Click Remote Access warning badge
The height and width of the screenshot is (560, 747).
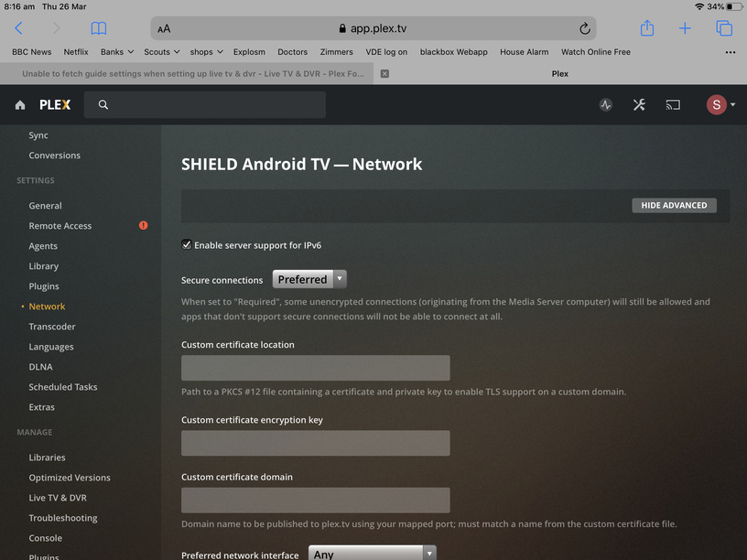(143, 225)
